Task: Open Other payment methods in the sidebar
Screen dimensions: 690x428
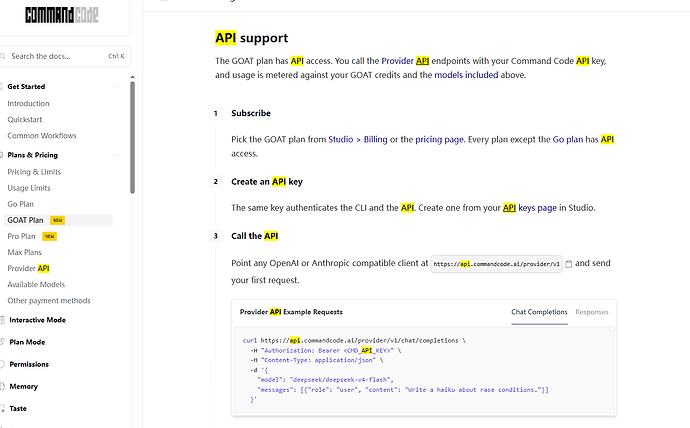Action: (x=49, y=301)
